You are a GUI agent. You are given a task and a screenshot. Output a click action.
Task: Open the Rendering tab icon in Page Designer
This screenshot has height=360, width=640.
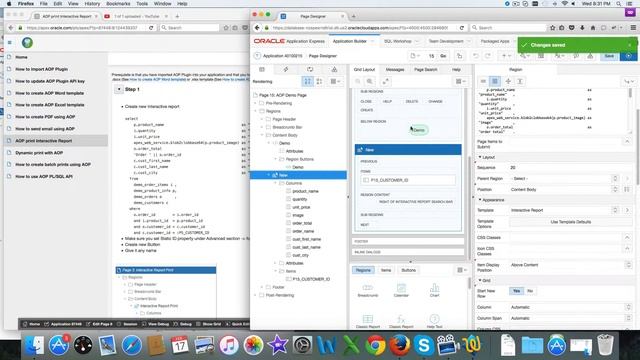(x=262, y=69)
